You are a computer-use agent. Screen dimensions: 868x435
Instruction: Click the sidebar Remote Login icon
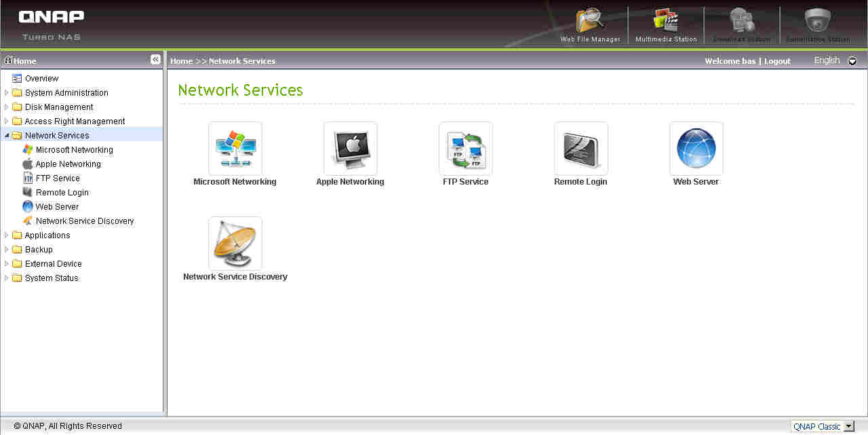click(x=28, y=192)
